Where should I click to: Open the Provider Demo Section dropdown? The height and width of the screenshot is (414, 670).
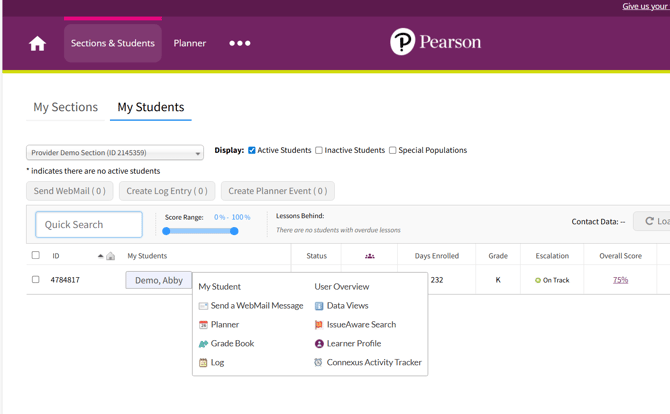[x=115, y=153]
